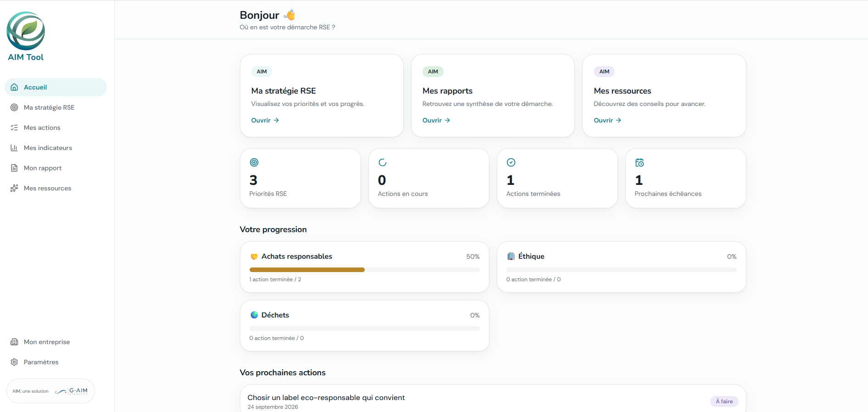Click the calendar icon in Prochaines échéances card
Screen dimensions: 868x412
tap(640, 162)
